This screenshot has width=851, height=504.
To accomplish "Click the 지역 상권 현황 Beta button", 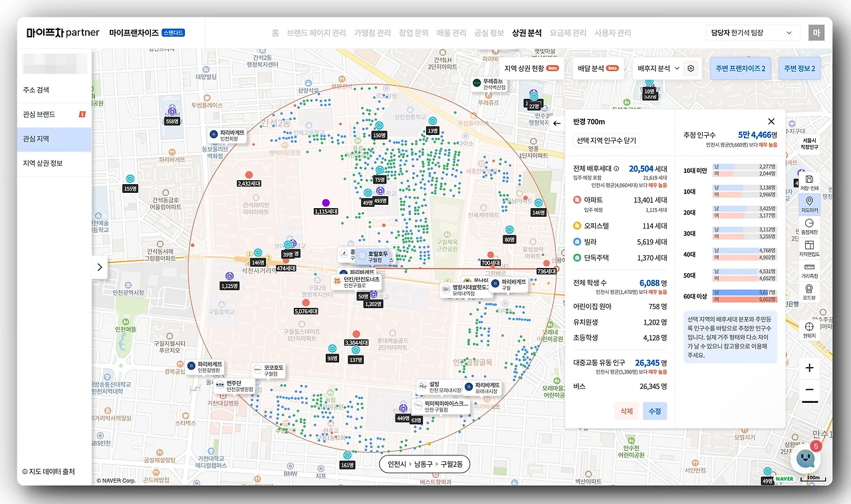I will (x=531, y=68).
